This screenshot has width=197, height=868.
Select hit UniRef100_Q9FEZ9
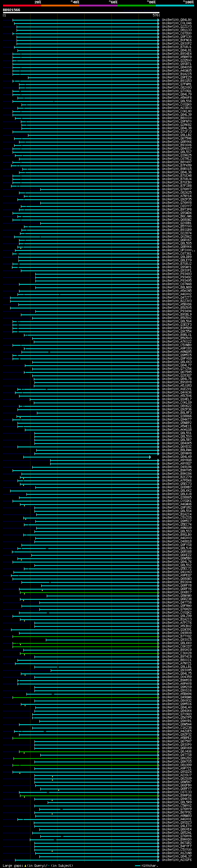177,78
